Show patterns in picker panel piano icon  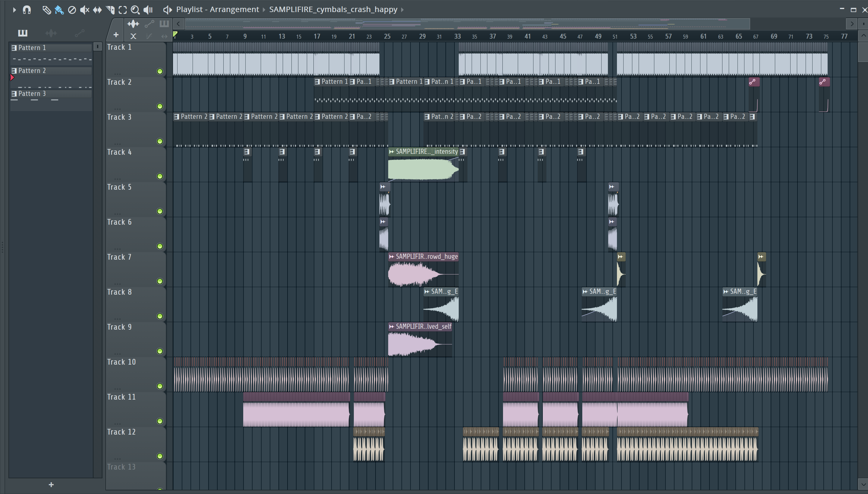click(22, 33)
